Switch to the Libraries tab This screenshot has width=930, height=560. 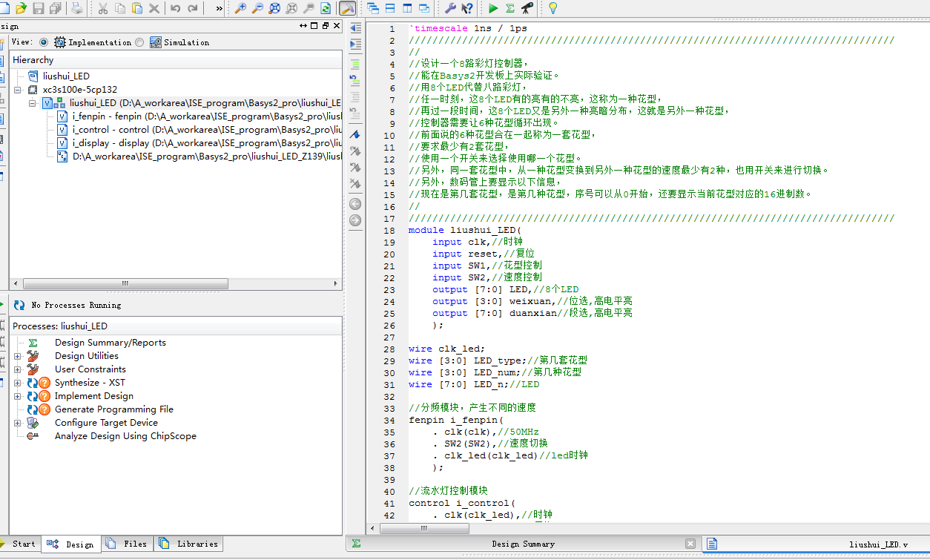[x=190, y=544]
